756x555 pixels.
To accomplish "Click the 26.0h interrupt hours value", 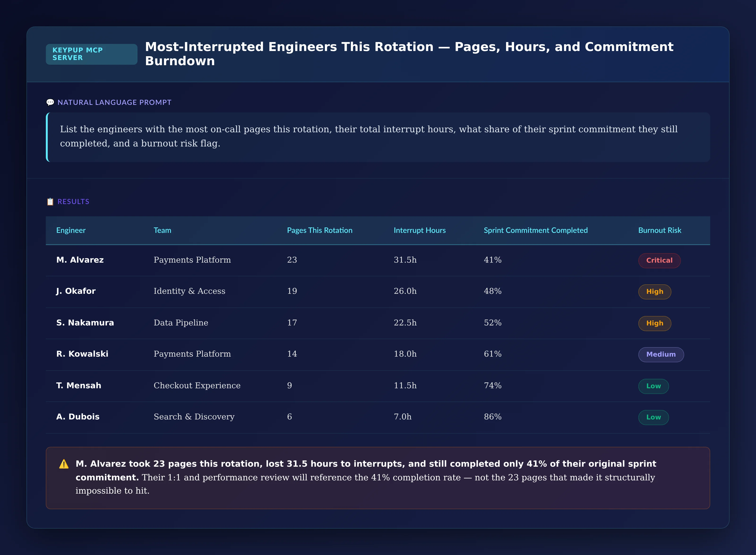I will 405,291.
